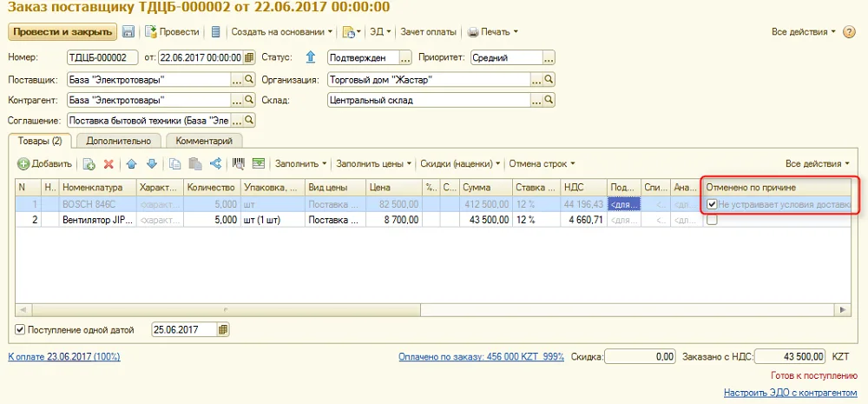The height and width of the screenshot is (404, 868).
Task: Click the green spreadsheet load icon
Action: (259, 163)
